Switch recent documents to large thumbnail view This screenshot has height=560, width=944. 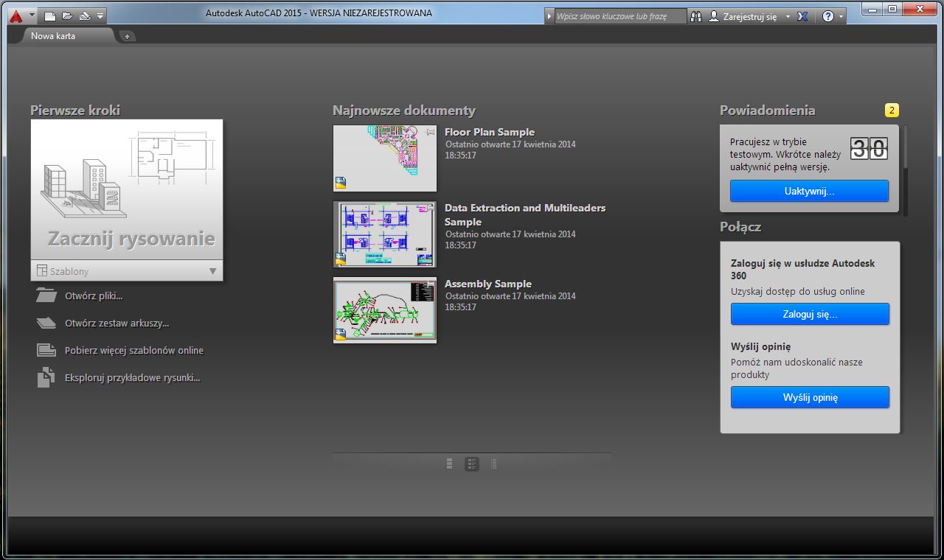click(450, 463)
